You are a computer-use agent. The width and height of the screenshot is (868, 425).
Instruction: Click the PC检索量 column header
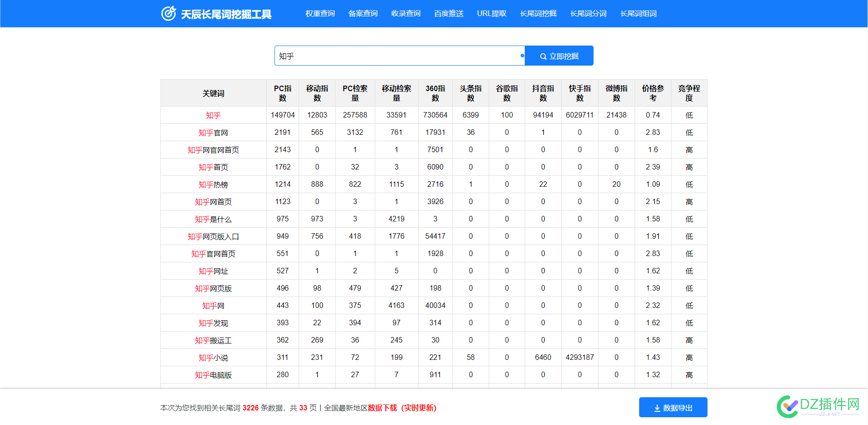point(355,93)
